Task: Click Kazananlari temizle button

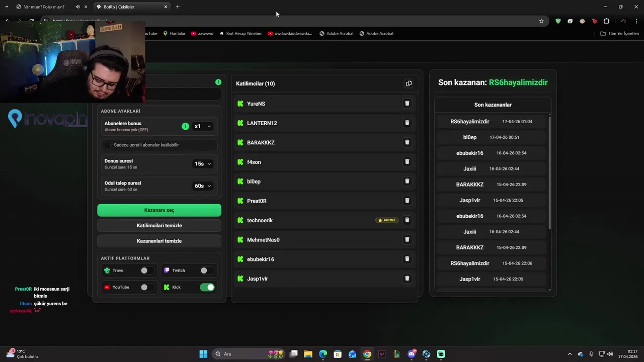Action: pyautogui.click(x=159, y=241)
